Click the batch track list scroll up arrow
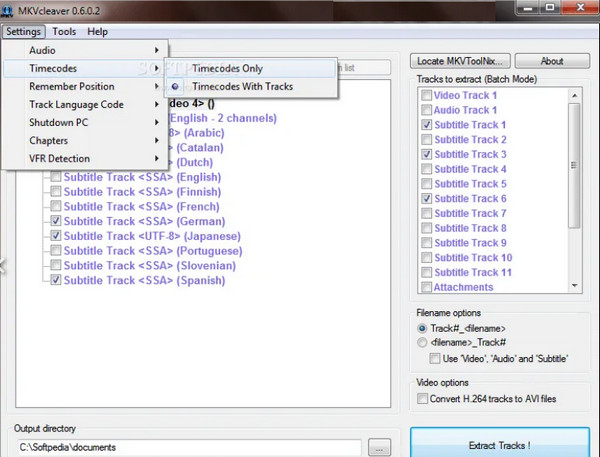The height and width of the screenshot is (457, 600). tap(574, 95)
